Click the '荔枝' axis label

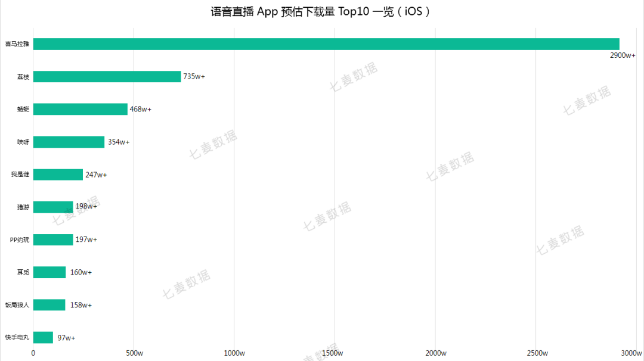[x=23, y=77]
